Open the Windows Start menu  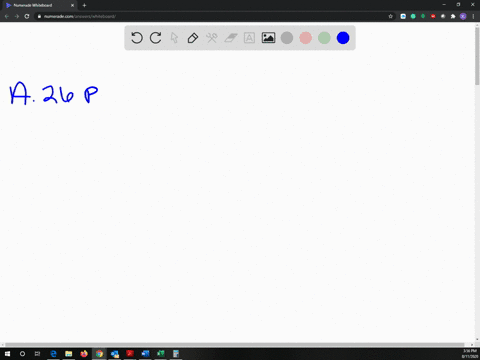pos(7,354)
